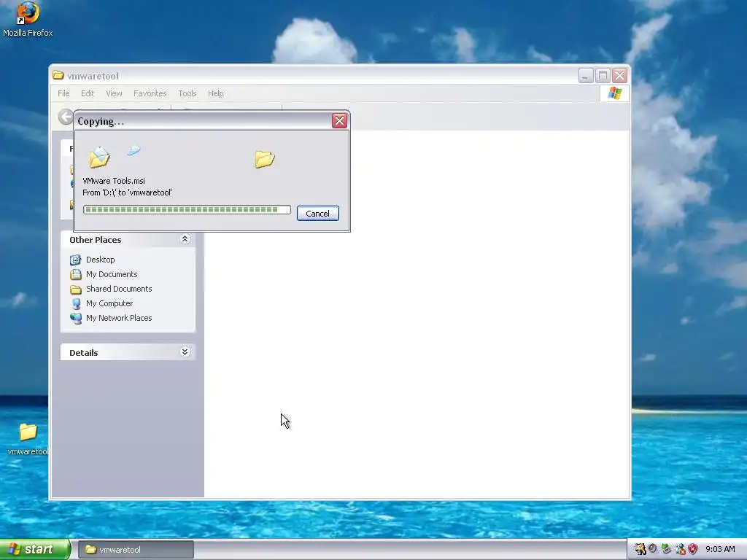The height and width of the screenshot is (560, 747).
Task: Click the My Network Places icon
Action: [75, 318]
